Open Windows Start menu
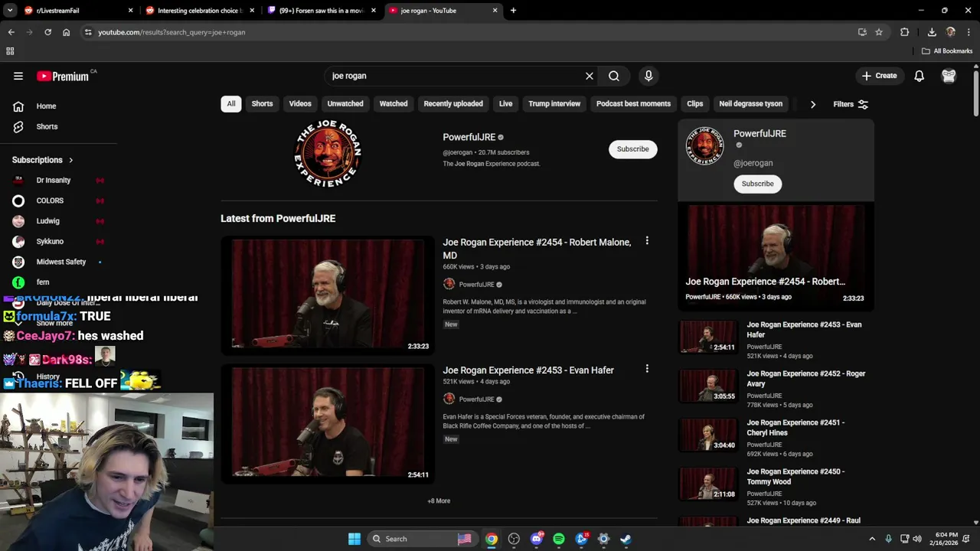Viewport: 980px width, 551px height. tap(354, 539)
